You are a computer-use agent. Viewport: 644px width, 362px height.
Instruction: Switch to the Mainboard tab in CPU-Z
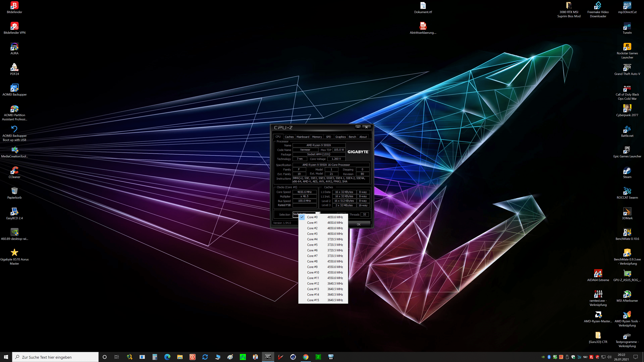[x=303, y=137]
